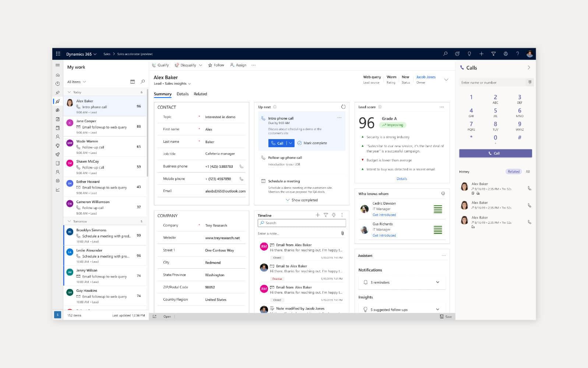
Task: Click the calendar view icon in My work
Action: pos(133,82)
